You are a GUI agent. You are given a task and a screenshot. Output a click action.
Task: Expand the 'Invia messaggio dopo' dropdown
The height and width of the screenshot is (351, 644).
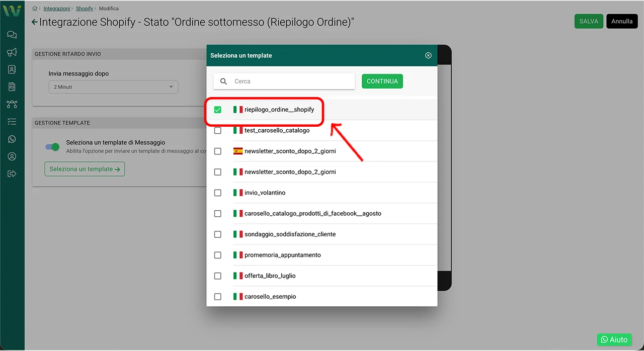click(x=113, y=87)
